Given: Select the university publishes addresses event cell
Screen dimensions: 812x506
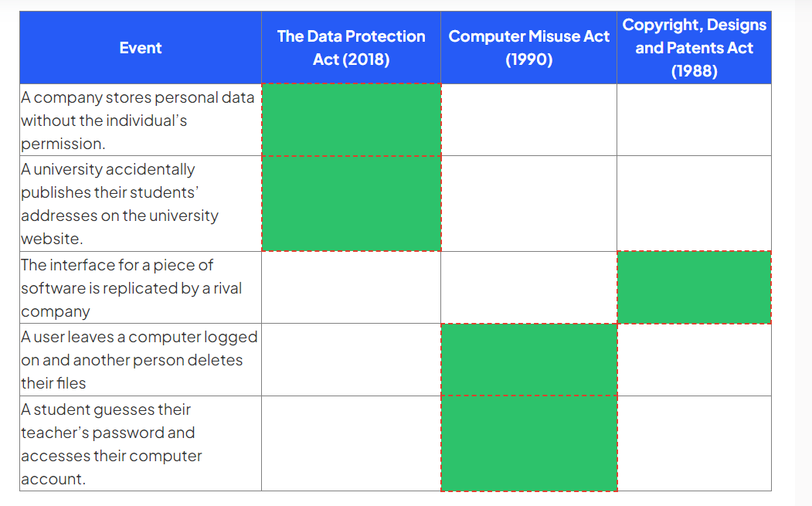Looking at the screenshot, I should click(x=141, y=204).
